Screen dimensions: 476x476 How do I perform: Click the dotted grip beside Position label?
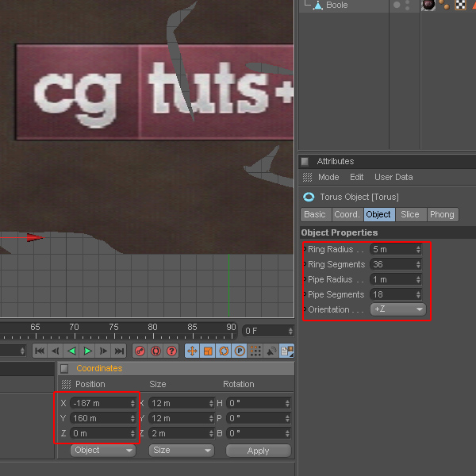pyautogui.click(x=66, y=384)
